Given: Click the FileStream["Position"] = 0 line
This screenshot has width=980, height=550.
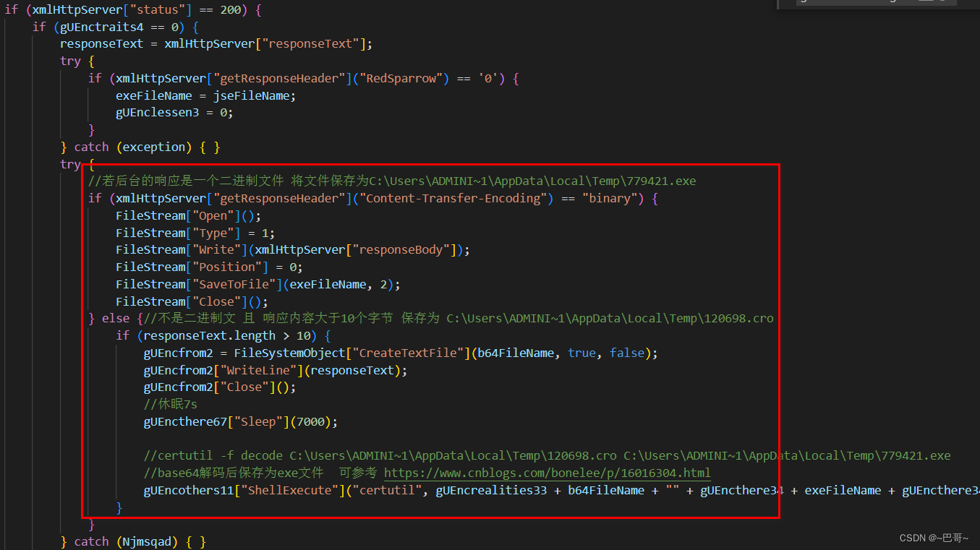Looking at the screenshot, I should [x=209, y=267].
